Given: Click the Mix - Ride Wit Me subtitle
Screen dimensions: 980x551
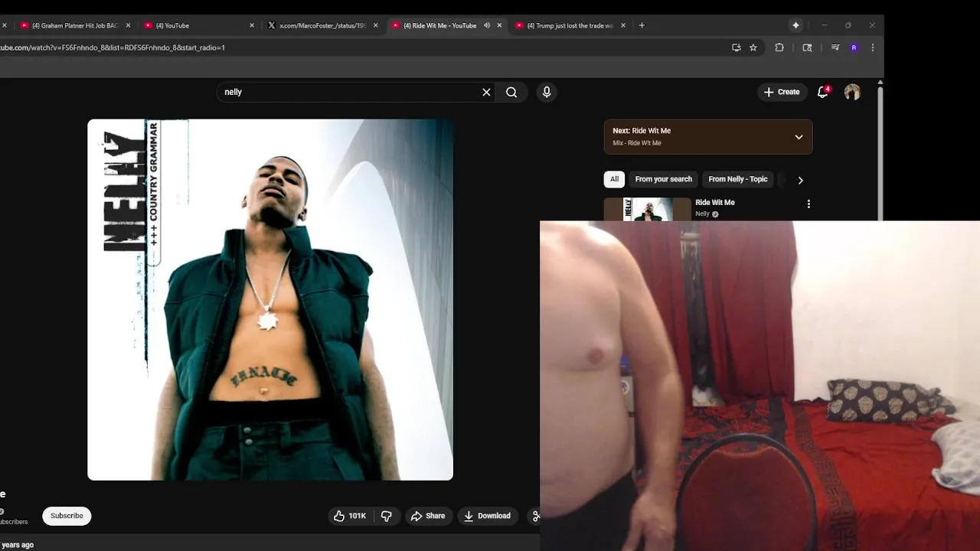Looking at the screenshot, I should [x=637, y=143].
